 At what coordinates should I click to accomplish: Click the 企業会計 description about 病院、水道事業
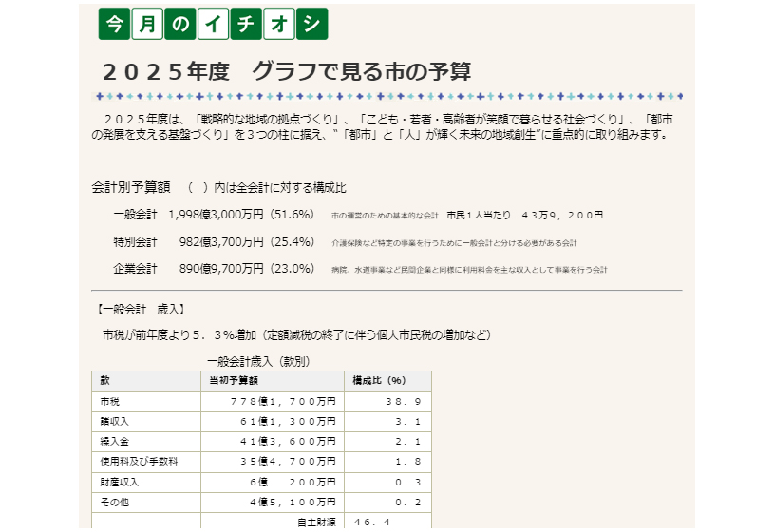[x=469, y=270]
